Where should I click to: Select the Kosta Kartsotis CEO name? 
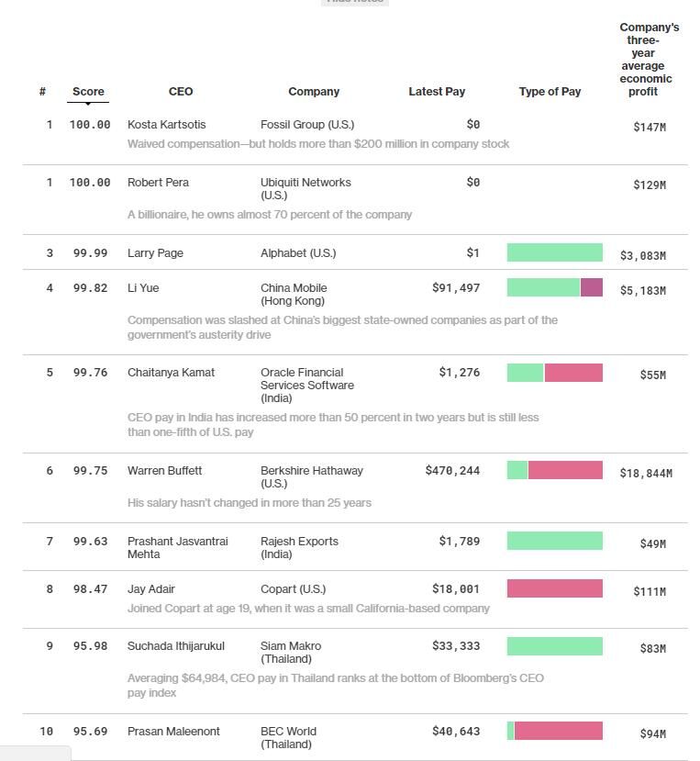pos(166,125)
